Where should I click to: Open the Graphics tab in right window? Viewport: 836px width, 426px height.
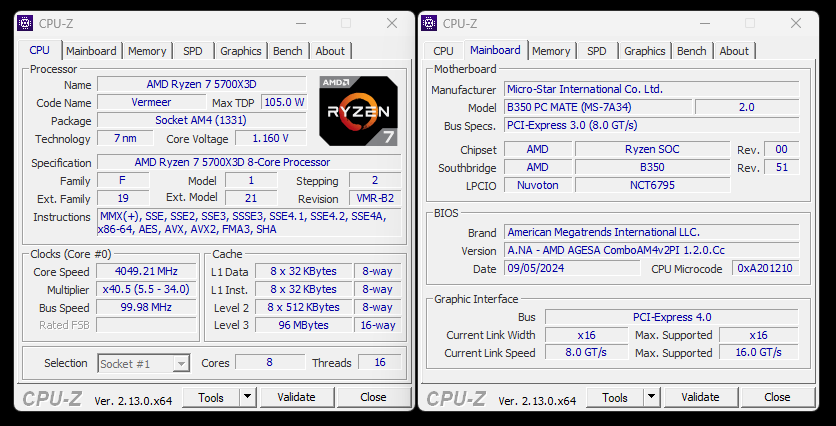(645, 51)
